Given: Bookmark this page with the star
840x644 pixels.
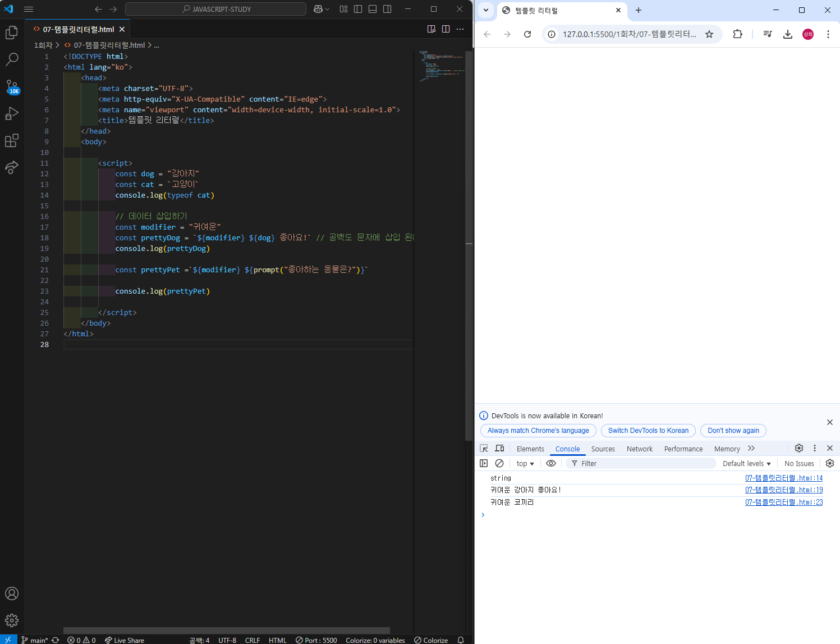Looking at the screenshot, I should pos(709,34).
